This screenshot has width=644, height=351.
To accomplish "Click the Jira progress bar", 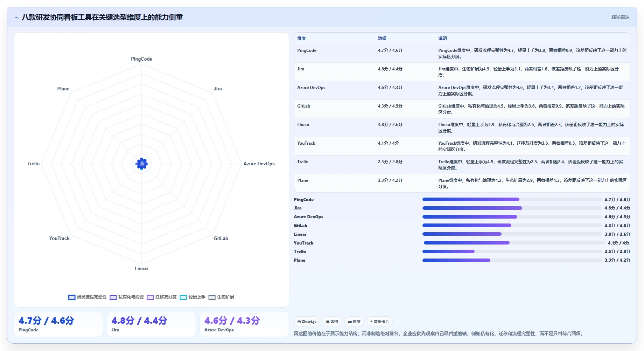I will pos(512,208).
